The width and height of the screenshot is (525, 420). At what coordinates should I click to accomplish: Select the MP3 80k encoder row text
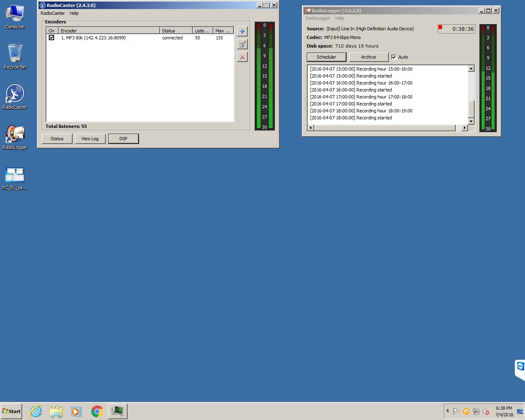coord(94,38)
